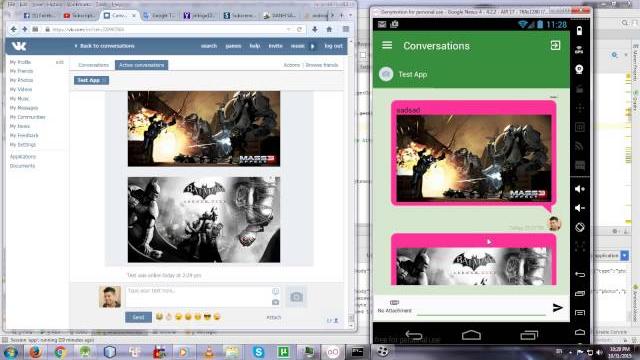This screenshot has height=360, width=640.
Task: Tap Test App avatar in Android app
Action: 386,74
